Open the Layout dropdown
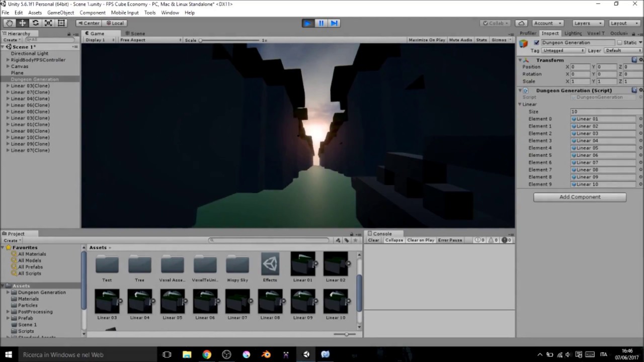Image resolution: width=644 pixels, height=362 pixels. pyautogui.click(x=624, y=23)
